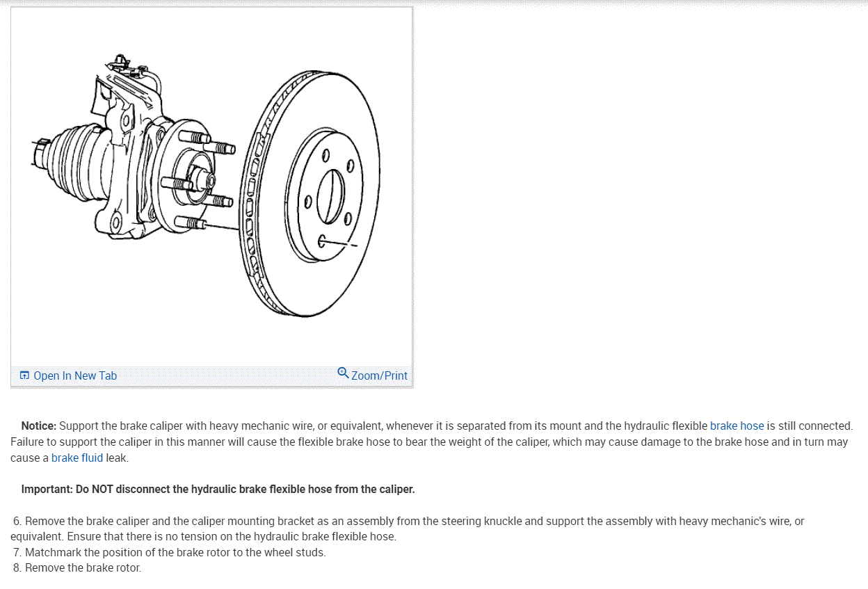
Task: Click the Zoom/Print link
Action: (379, 376)
